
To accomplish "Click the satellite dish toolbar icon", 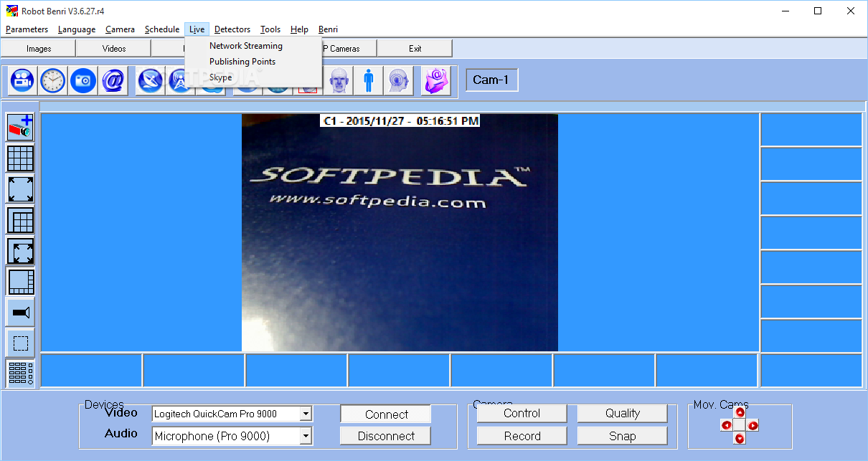I will 151,81.
